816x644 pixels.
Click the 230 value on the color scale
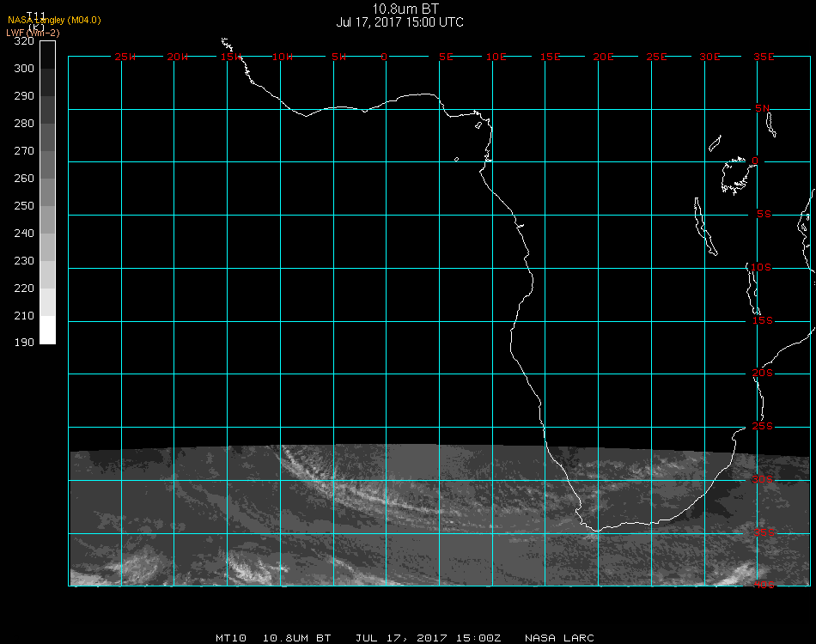pyautogui.click(x=24, y=261)
